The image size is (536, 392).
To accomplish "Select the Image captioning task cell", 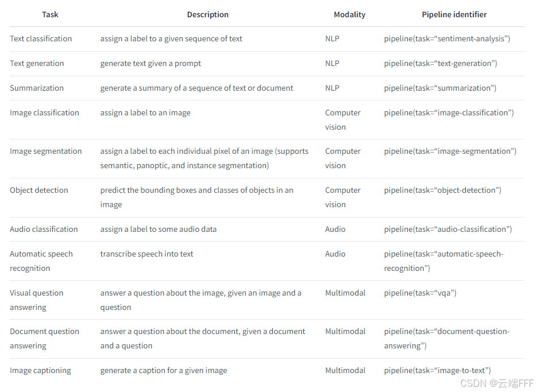I will click(x=40, y=371).
